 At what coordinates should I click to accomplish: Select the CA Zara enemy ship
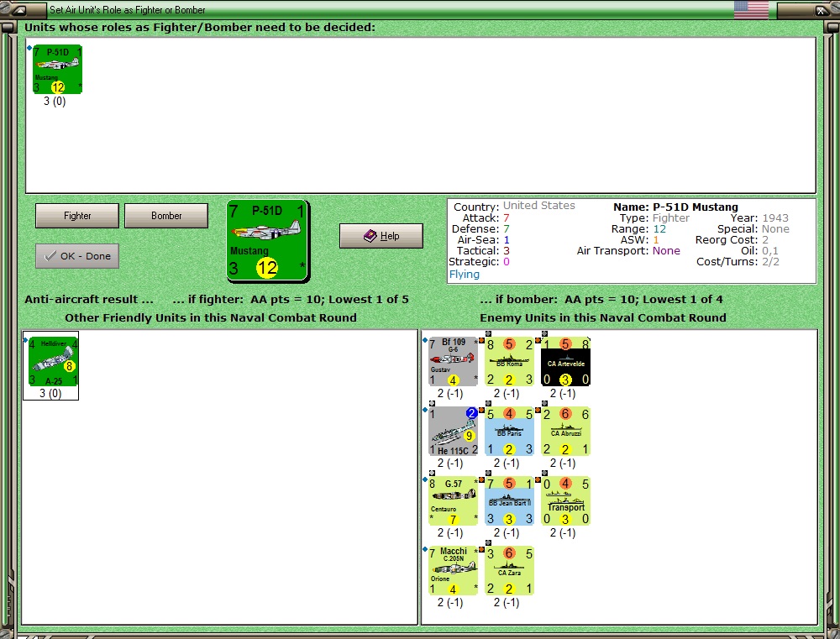(x=510, y=570)
